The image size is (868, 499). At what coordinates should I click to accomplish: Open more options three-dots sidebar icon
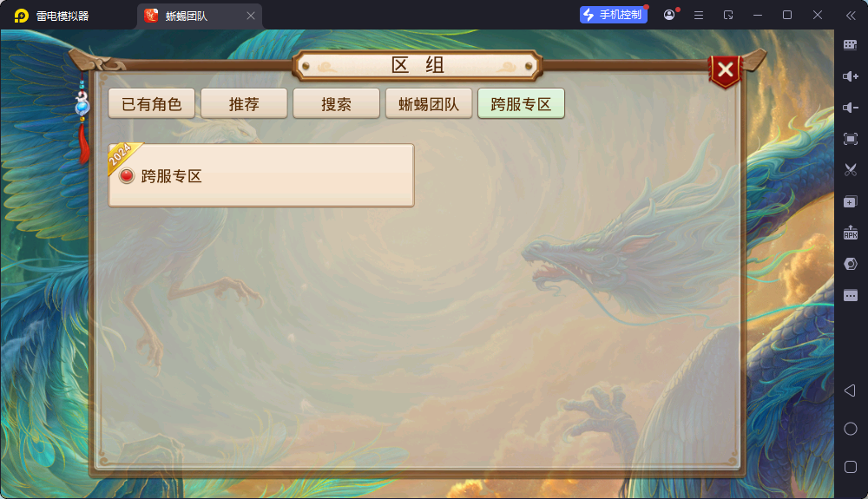(x=851, y=296)
